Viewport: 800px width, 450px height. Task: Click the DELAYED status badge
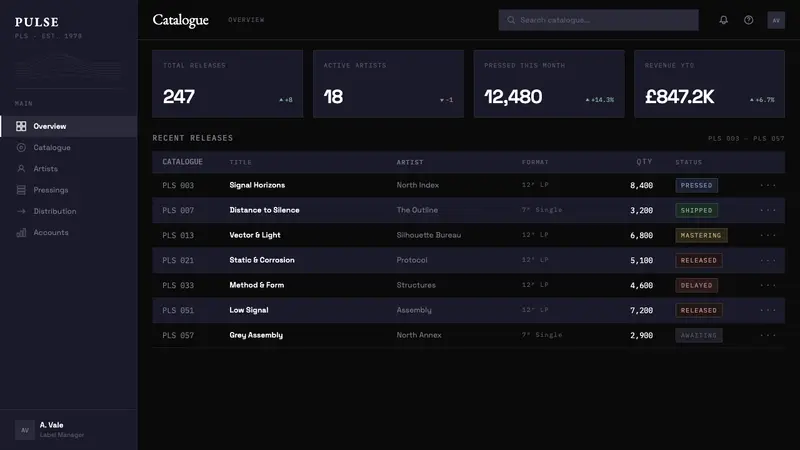[696, 285]
